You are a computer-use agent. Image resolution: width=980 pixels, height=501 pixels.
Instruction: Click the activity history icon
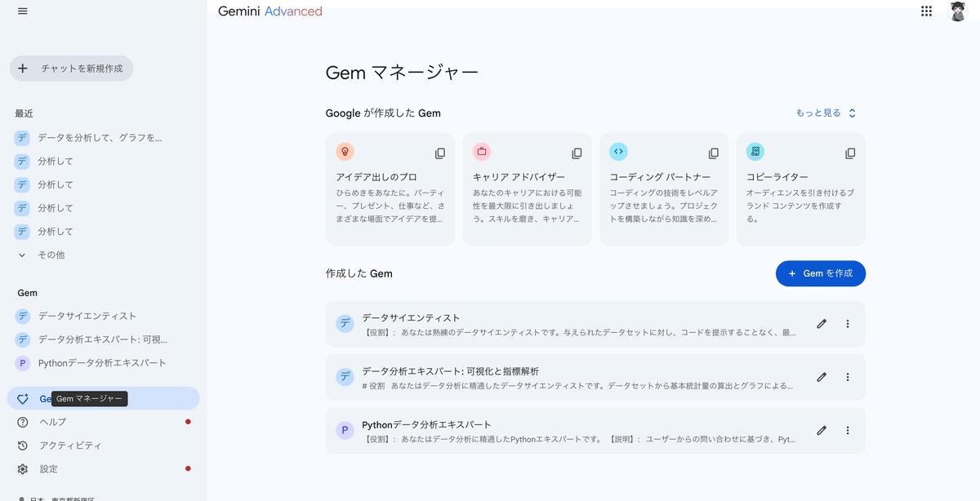[23, 446]
